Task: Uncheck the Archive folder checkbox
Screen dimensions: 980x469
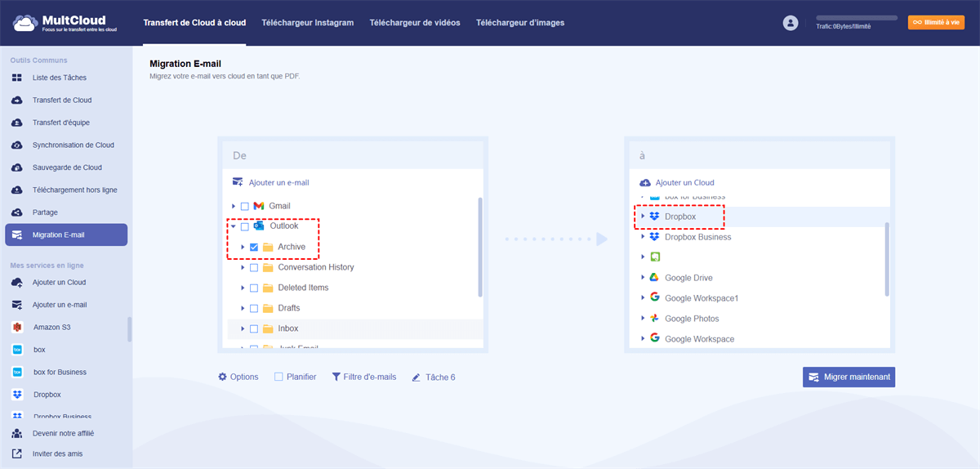Action: (x=254, y=247)
